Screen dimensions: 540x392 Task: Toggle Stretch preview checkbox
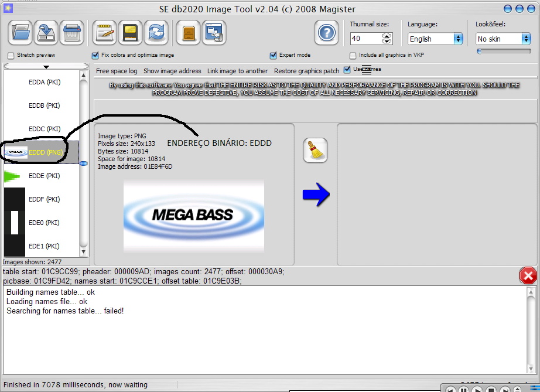coord(11,56)
